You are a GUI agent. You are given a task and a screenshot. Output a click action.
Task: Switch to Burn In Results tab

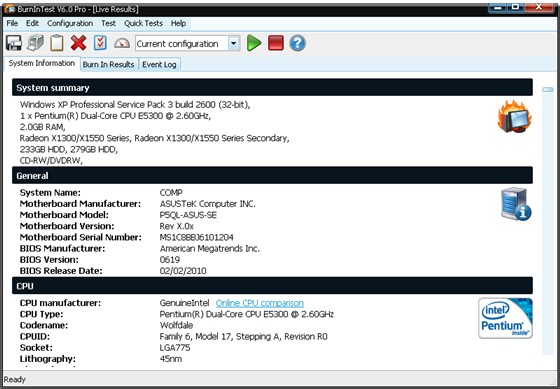click(x=109, y=64)
